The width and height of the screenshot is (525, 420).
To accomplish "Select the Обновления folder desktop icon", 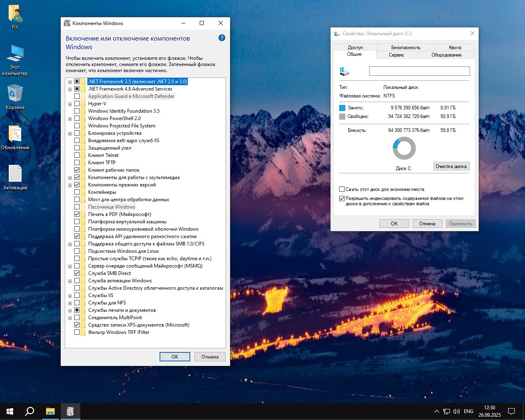I will (15, 137).
